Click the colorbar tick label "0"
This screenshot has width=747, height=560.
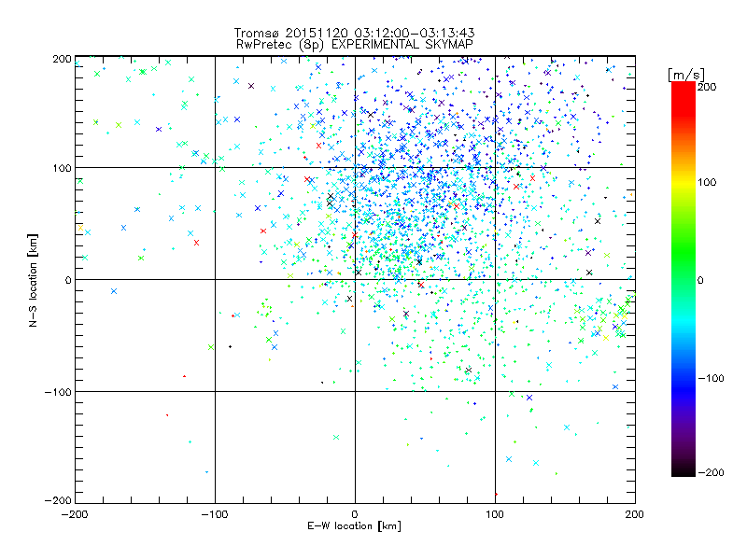point(700,280)
